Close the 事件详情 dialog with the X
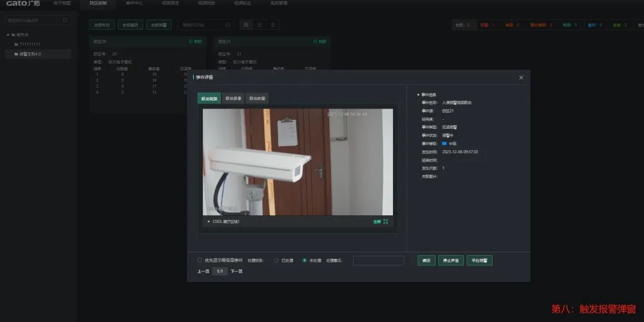Image resolution: width=644 pixels, height=322 pixels. coord(521,78)
